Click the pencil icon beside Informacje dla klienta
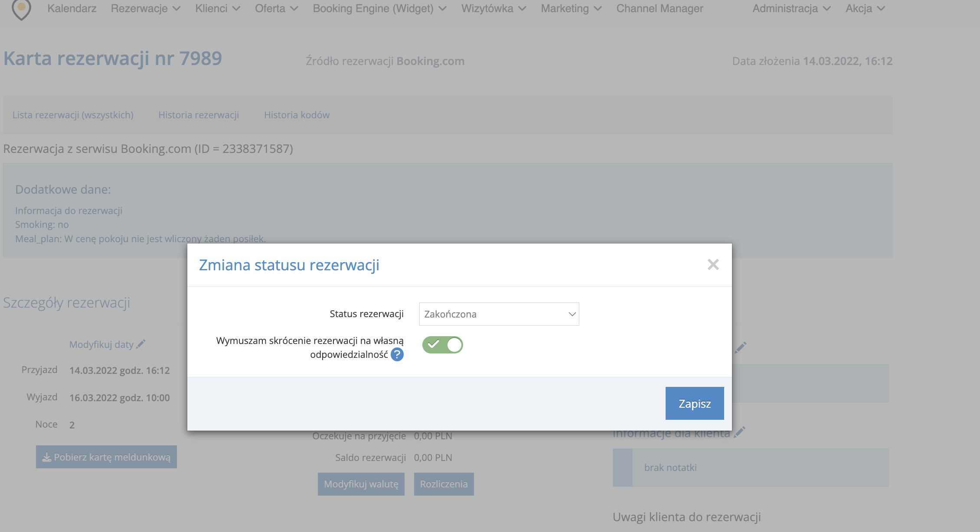The width and height of the screenshot is (980, 532). [740, 432]
